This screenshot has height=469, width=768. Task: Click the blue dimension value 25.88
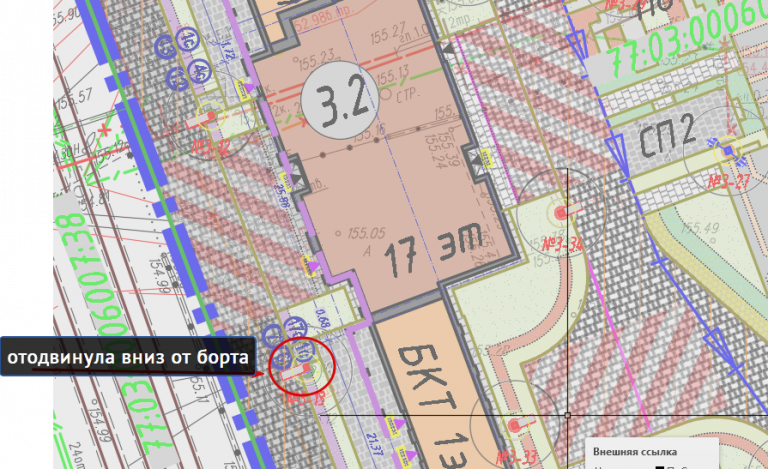tap(281, 196)
